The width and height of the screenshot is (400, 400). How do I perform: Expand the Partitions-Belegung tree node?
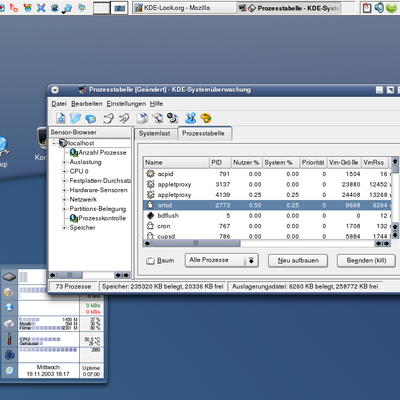64,209
